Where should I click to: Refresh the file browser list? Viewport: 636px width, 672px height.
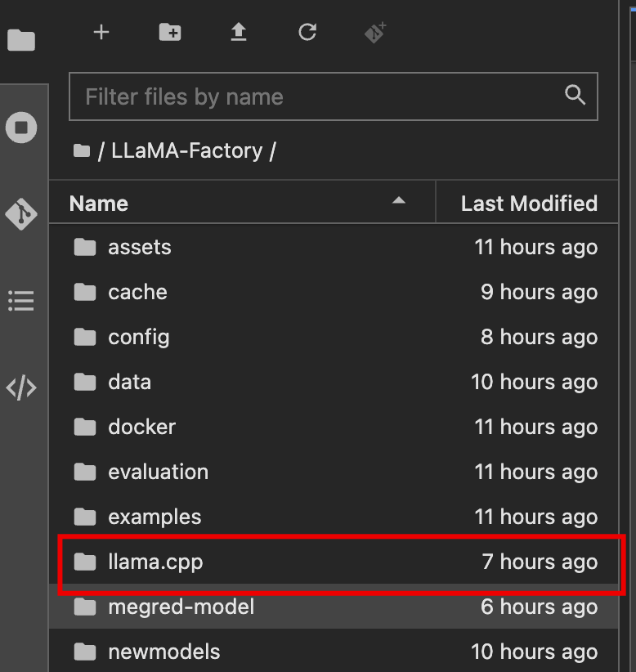pyautogui.click(x=307, y=33)
